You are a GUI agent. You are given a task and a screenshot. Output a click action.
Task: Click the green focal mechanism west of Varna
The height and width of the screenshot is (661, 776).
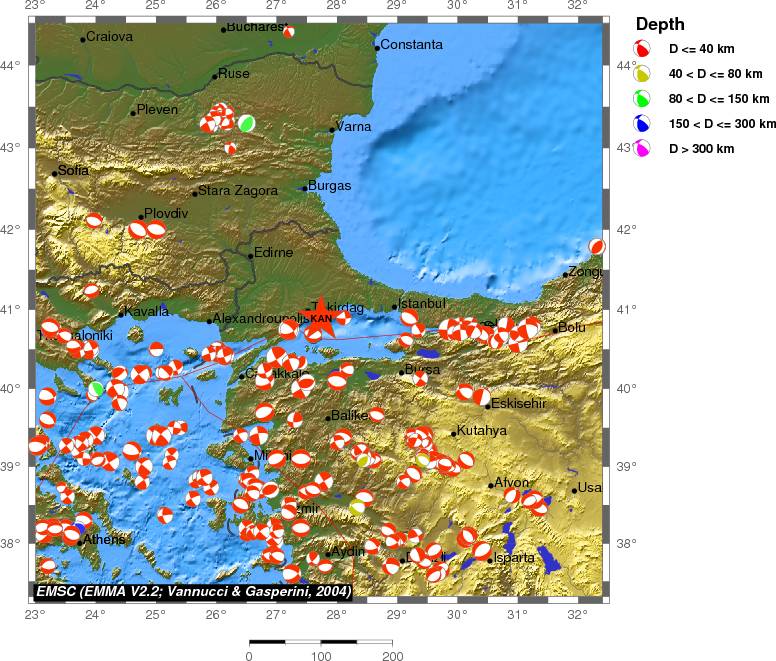coord(246,123)
